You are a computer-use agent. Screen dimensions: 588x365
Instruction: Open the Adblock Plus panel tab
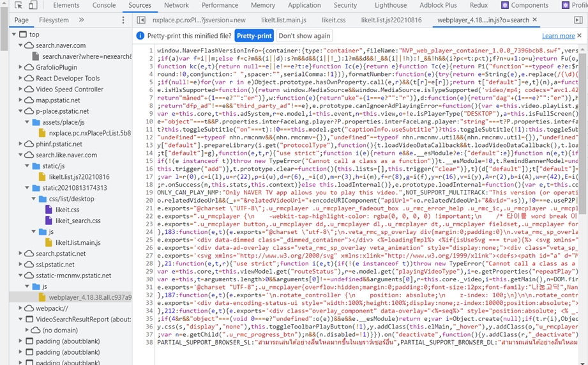pyautogui.click(x=438, y=5)
